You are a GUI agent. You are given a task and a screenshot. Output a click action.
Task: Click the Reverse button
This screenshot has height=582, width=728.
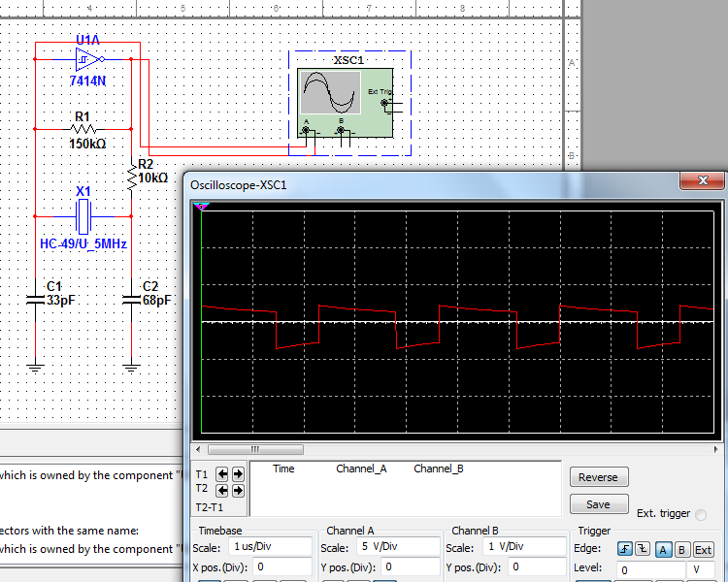point(598,477)
